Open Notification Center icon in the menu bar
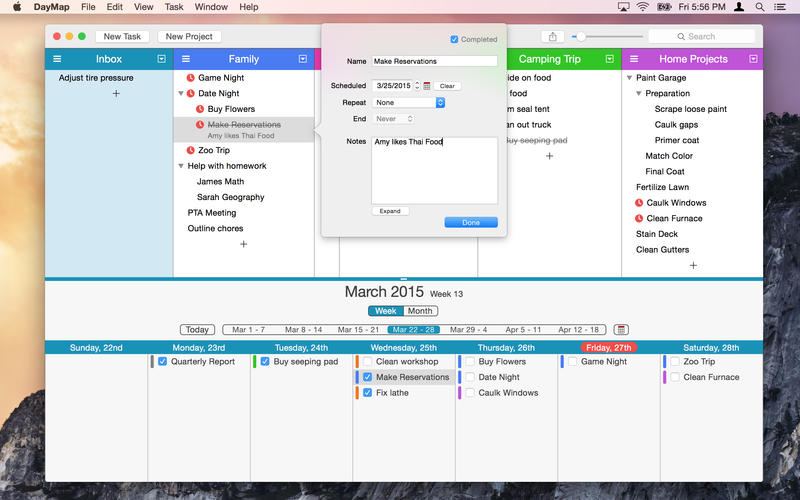Viewport: 800px width, 500px height. 780,7
